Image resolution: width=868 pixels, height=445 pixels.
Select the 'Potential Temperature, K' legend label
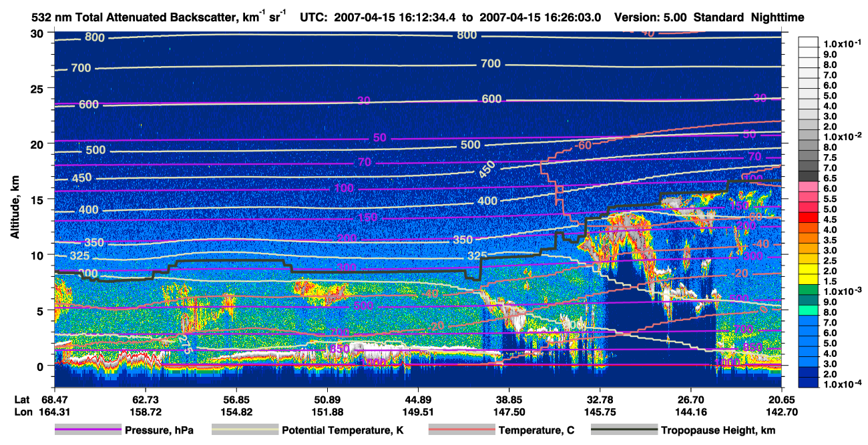click(343, 430)
